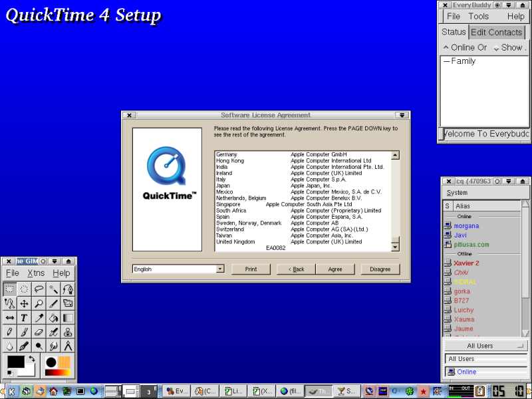Click the home folder icon on panel
This screenshot has width=532, height=399.
coord(53,392)
